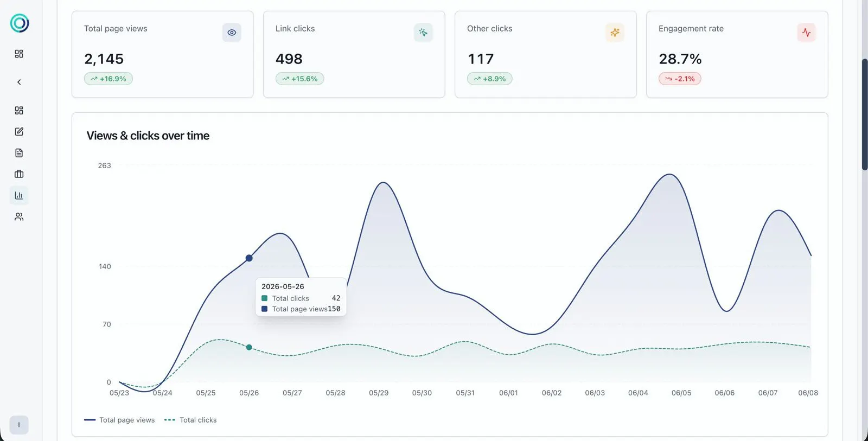Click the tooltip value "150"
This screenshot has width=868, height=441.
click(x=334, y=309)
